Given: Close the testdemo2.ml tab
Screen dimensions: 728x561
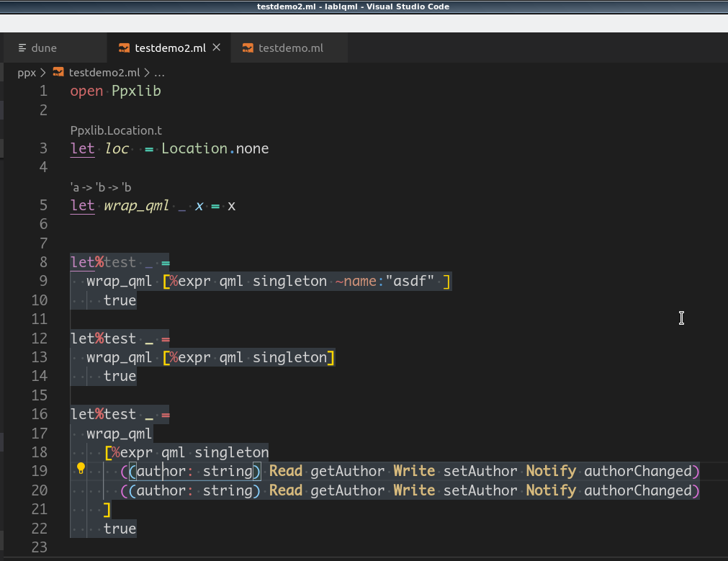Looking at the screenshot, I should pos(216,48).
